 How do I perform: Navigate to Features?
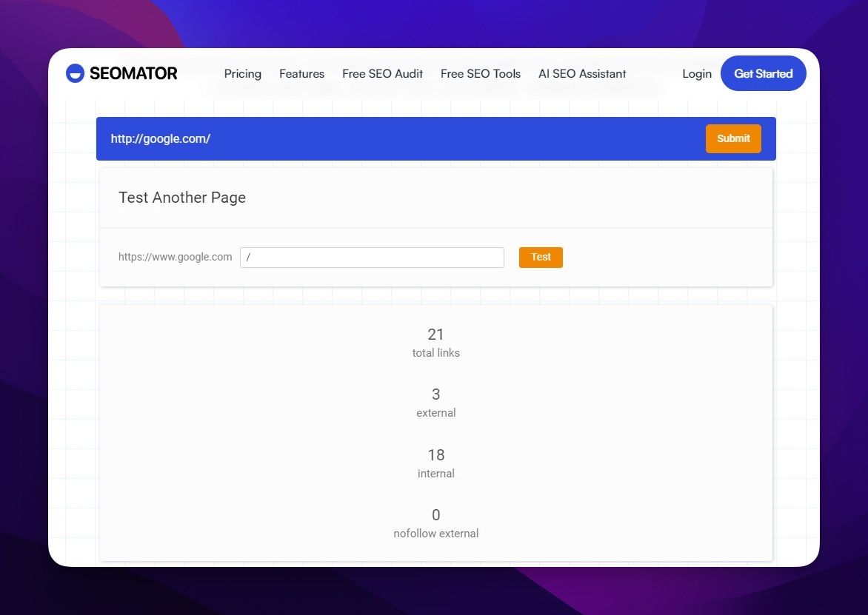click(301, 74)
